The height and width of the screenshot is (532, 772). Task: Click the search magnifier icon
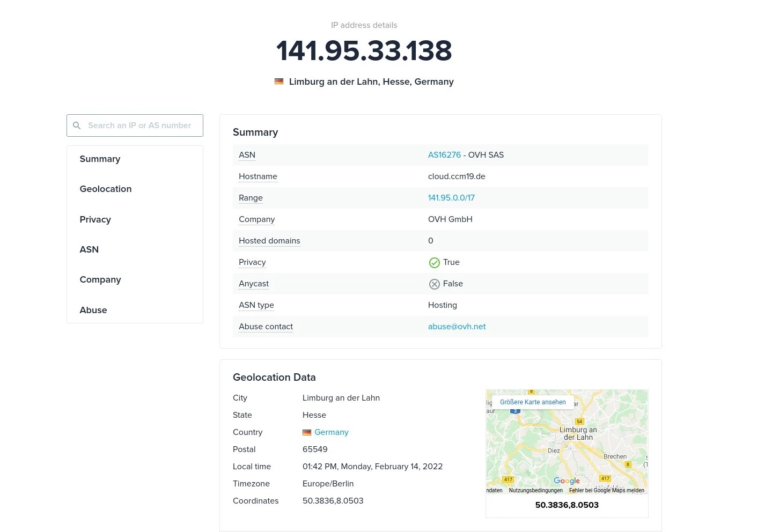(77, 125)
